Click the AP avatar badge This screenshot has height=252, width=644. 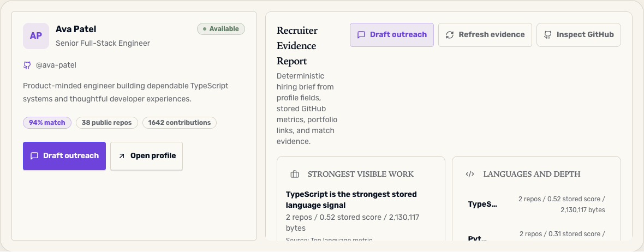pos(36,36)
